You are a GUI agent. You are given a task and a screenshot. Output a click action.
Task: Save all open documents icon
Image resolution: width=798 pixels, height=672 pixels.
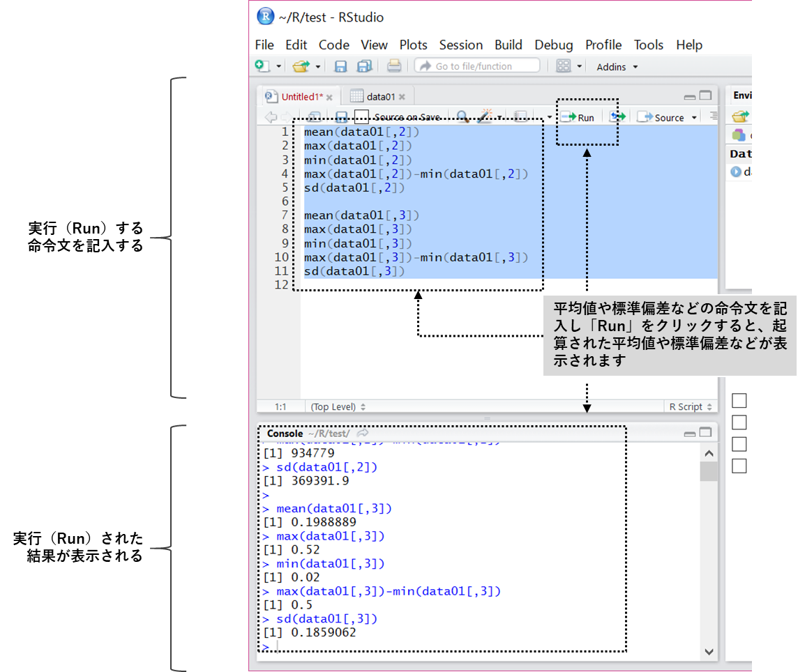click(364, 66)
